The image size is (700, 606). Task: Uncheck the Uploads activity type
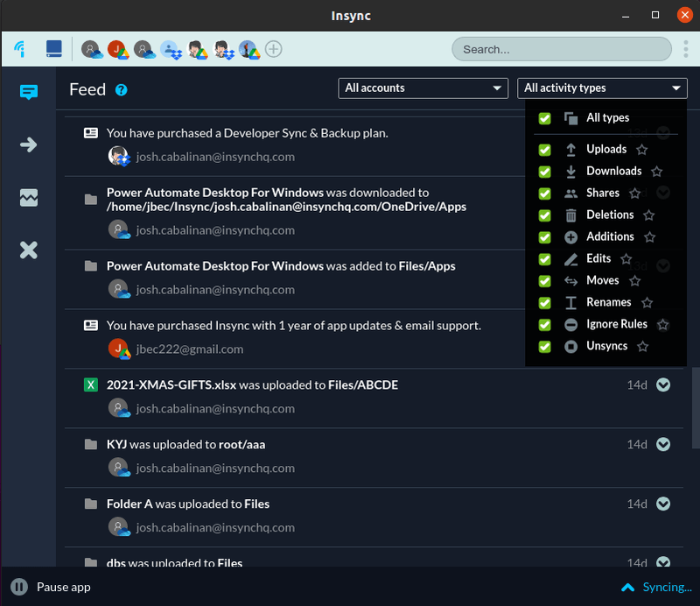point(544,148)
